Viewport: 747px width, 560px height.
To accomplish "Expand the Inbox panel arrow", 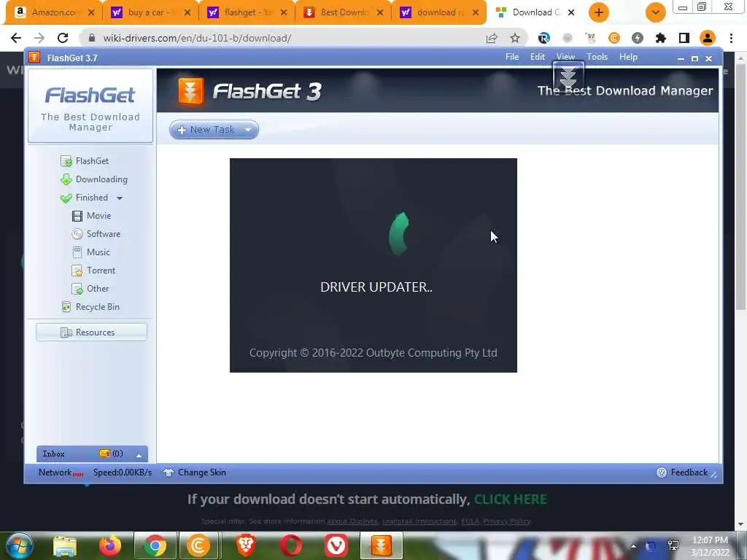I will pos(139,455).
